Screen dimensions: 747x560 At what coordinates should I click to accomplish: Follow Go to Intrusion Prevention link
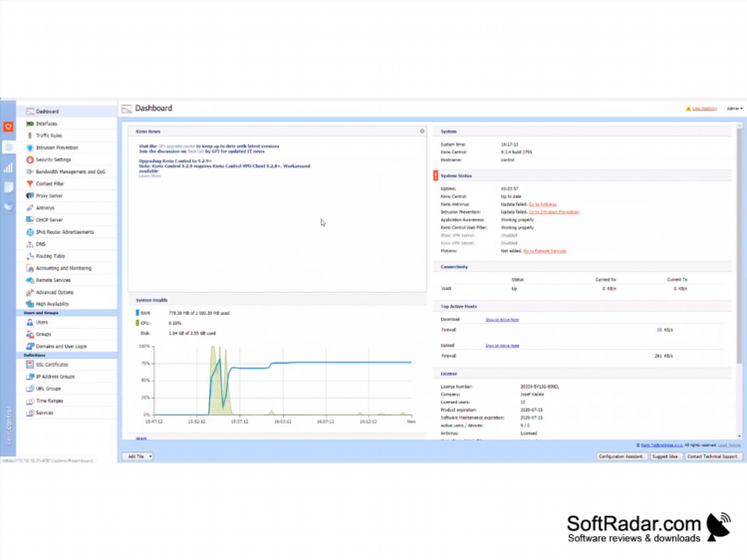554,212
